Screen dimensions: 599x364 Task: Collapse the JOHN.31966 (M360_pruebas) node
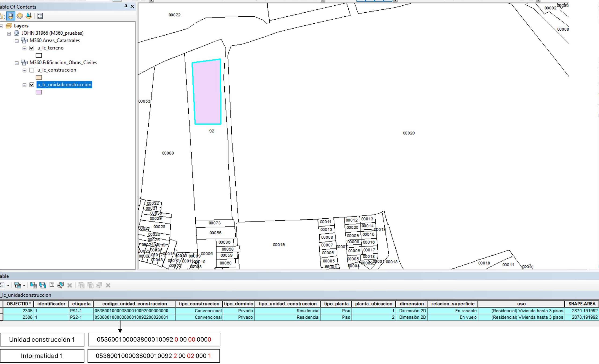tap(9, 33)
